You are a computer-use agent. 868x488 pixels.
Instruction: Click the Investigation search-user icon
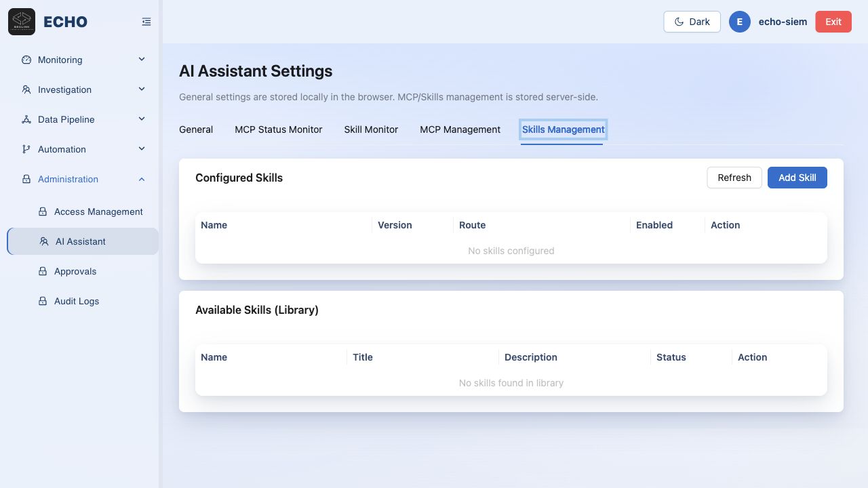pos(26,89)
